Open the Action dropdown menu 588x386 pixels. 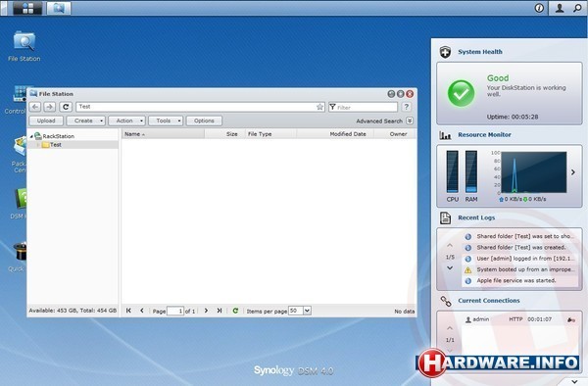(126, 121)
